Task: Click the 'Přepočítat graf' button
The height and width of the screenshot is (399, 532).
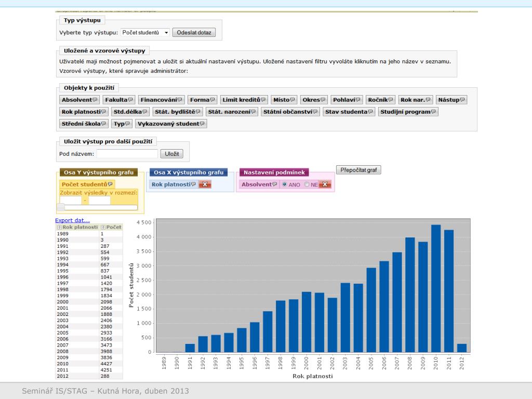Action: [358, 170]
